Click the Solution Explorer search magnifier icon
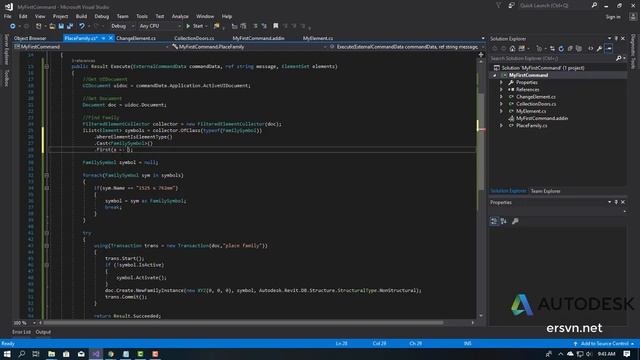Image resolution: width=640 pixels, height=360 pixels. point(619,58)
